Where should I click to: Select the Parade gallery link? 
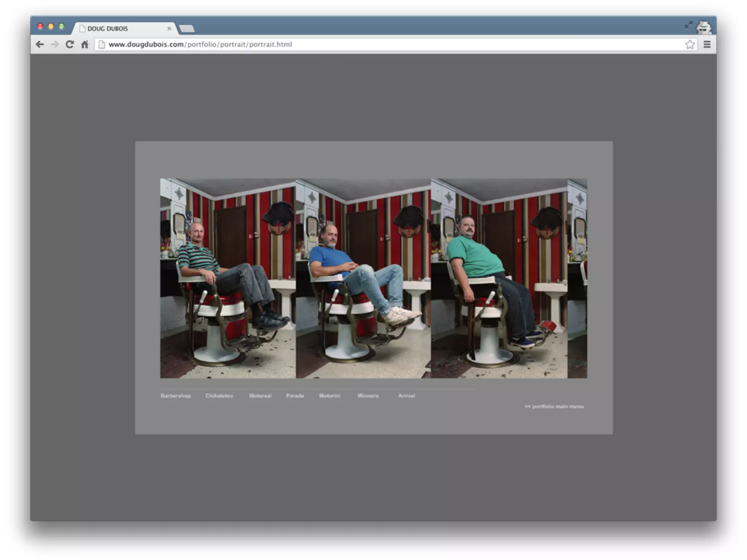(295, 396)
